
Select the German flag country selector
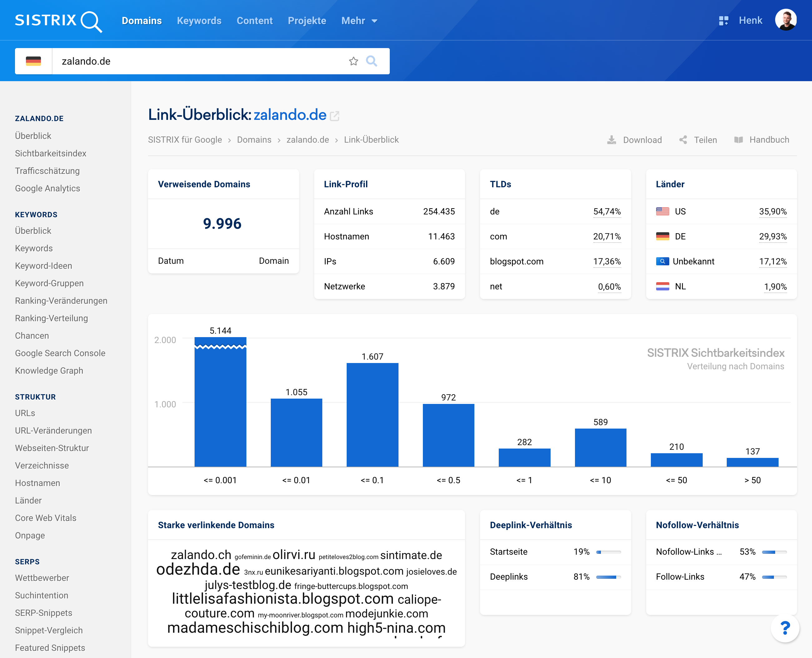pyautogui.click(x=33, y=61)
